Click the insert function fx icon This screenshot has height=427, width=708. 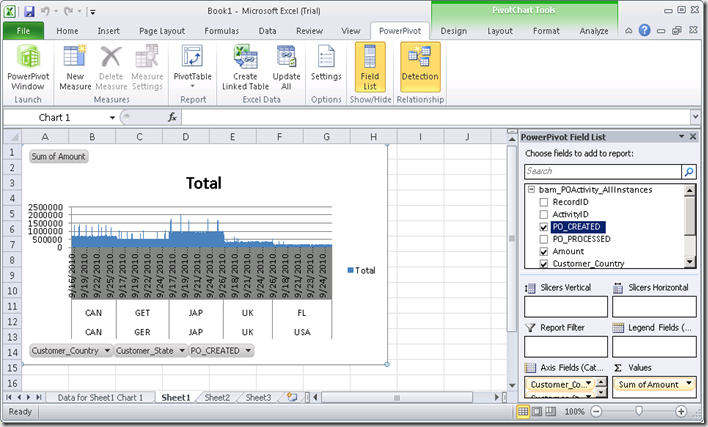click(172, 117)
